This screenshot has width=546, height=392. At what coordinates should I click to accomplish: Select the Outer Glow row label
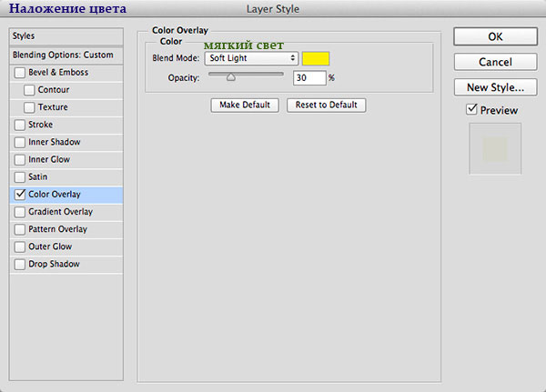tap(50, 246)
